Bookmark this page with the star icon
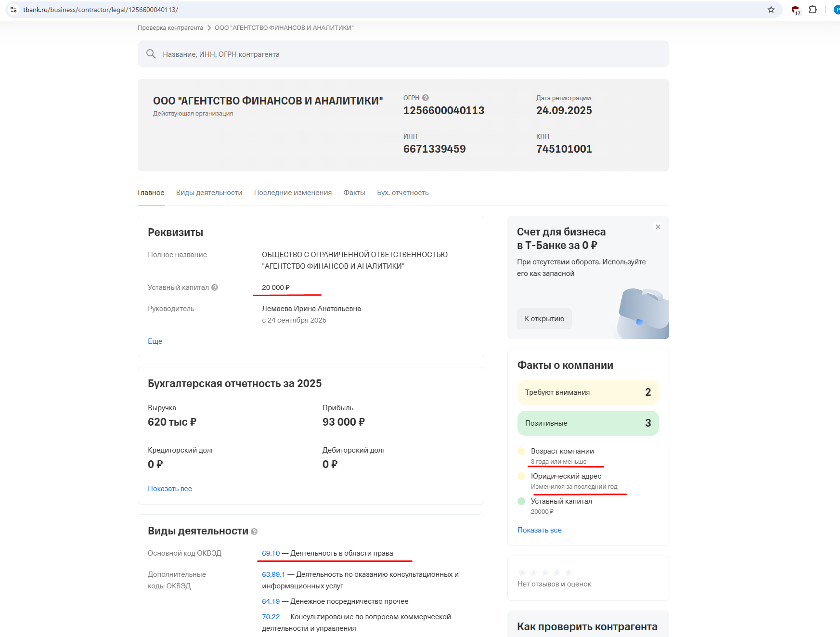This screenshot has width=840, height=637. click(x=771, y=10)
